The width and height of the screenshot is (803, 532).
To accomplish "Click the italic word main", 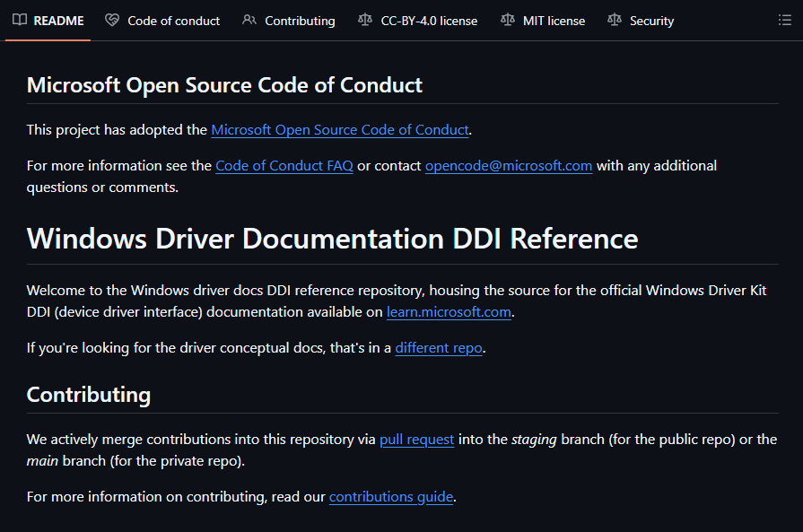I will (x=42, y=461).
